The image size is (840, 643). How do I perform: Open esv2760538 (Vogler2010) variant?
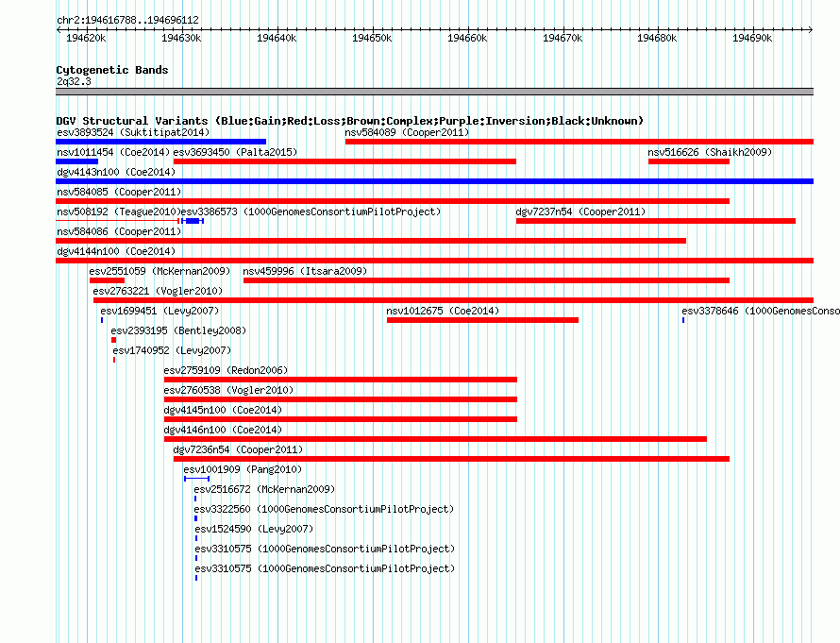click(x=228, y=390)
